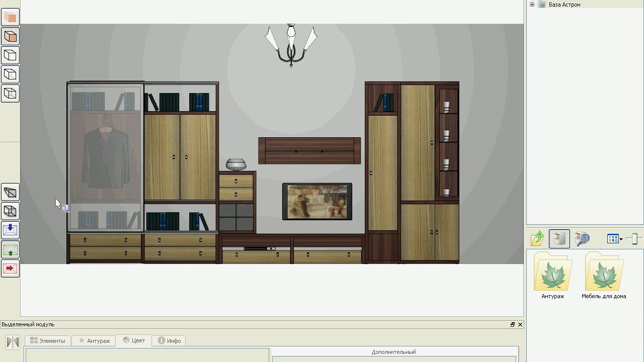644x362 pixels.
Task: Expand the База Астрон tree node
Action: coord(532,5)
